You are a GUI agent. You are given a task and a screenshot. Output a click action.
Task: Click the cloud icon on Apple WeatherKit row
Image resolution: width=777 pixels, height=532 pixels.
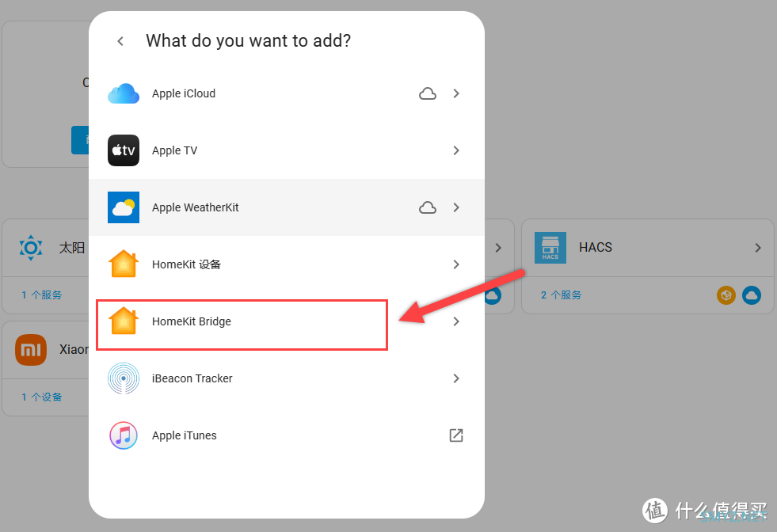click(428, 207)
